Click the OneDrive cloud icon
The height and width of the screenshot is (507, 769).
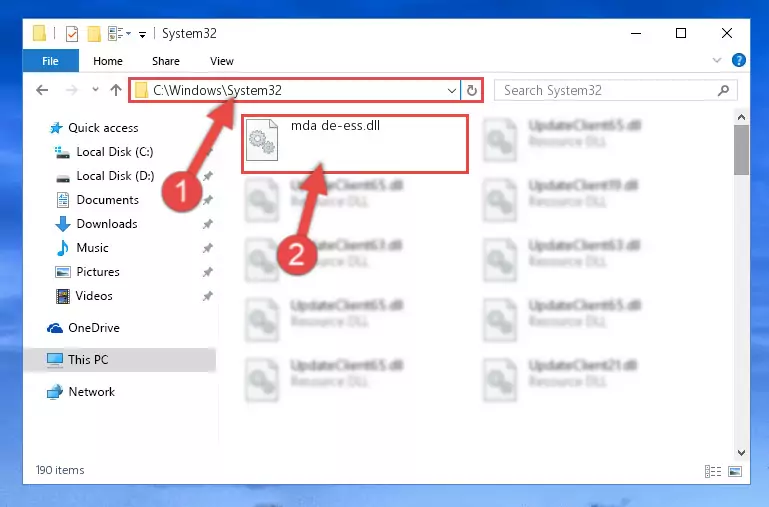55,329
